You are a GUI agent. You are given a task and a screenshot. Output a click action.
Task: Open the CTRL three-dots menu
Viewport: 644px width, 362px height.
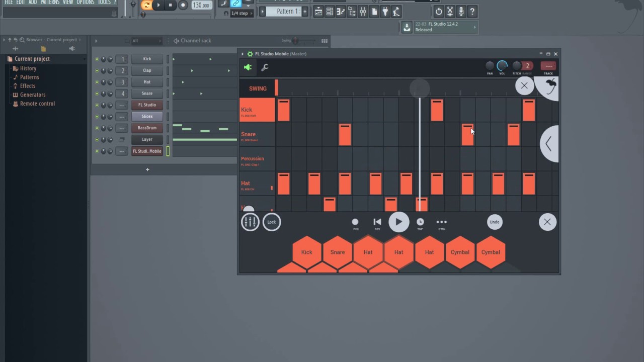point(441,224)
